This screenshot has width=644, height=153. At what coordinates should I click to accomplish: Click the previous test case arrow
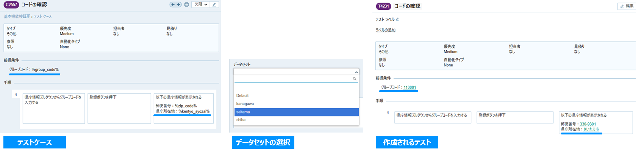(173, 5)
